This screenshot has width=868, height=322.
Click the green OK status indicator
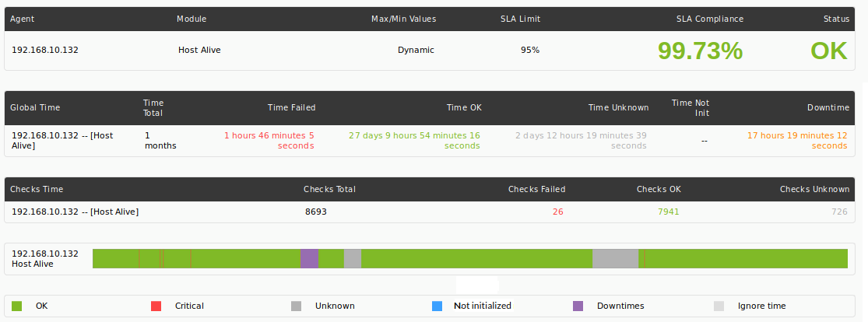(x=829, y=51)
